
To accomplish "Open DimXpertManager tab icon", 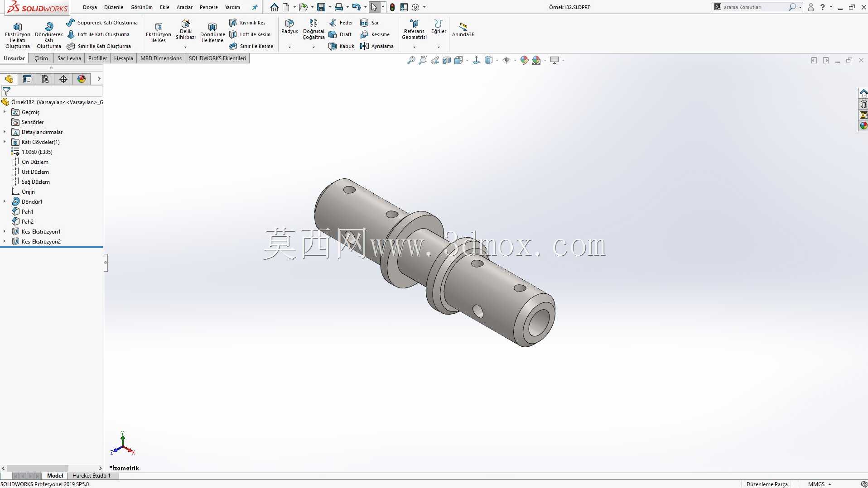I will pyautogui.click(x=63, y=79).
